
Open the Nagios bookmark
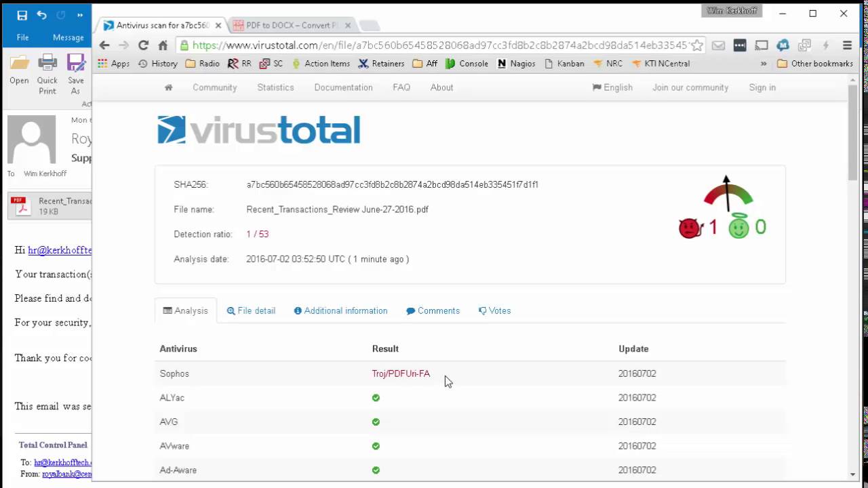coord(516,64)
